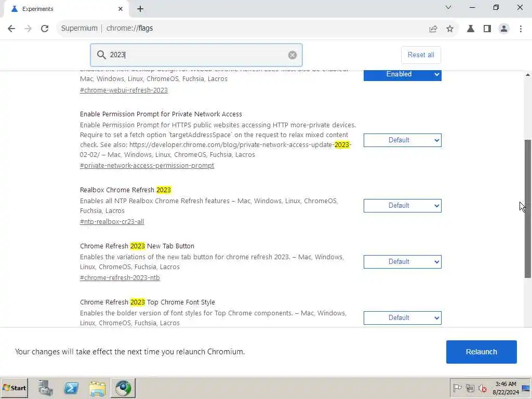Click the show desktop icon beside the clock
The width and height of the screenshot is (532, 399).
[526, 388]
